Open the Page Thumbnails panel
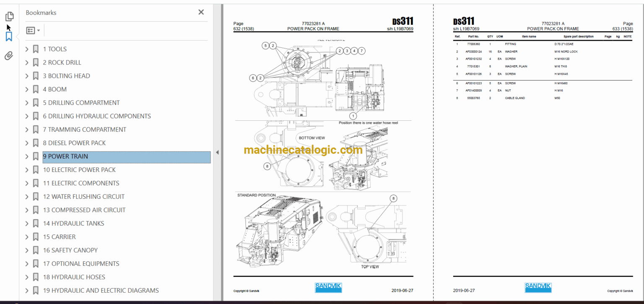Screen dimensions: 644x304 9,16
